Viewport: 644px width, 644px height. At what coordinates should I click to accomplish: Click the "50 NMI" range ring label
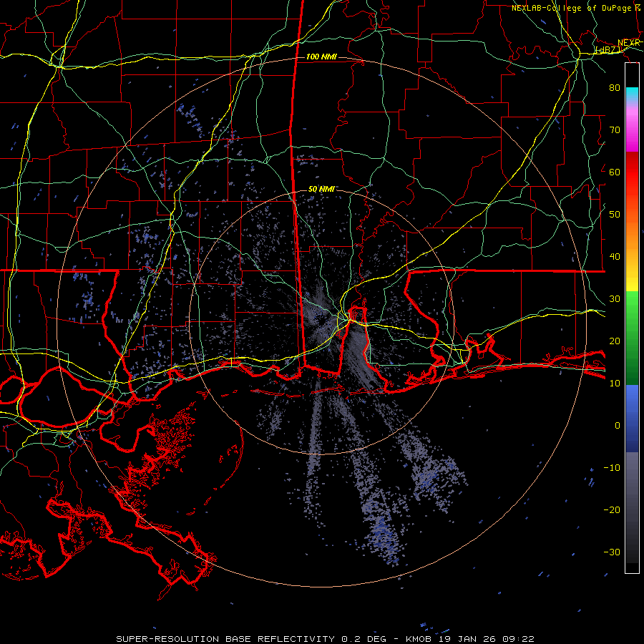321,189
